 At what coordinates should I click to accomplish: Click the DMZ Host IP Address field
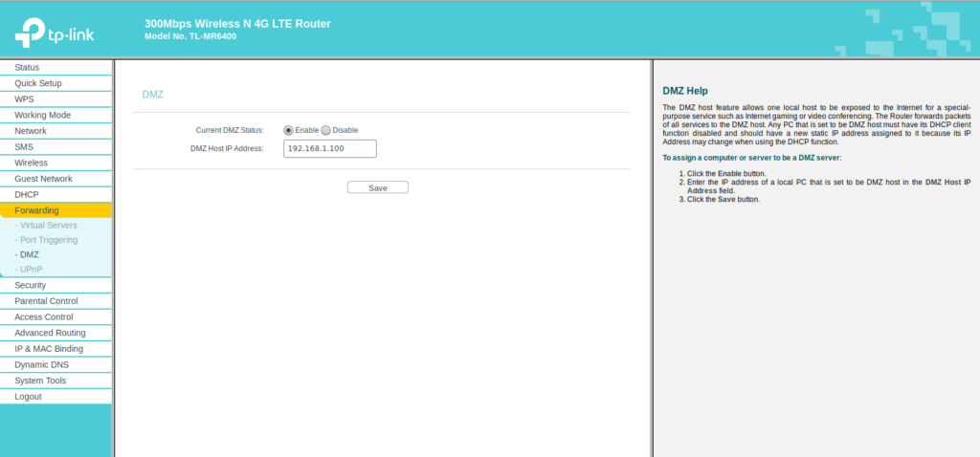[x=330, y=148]
